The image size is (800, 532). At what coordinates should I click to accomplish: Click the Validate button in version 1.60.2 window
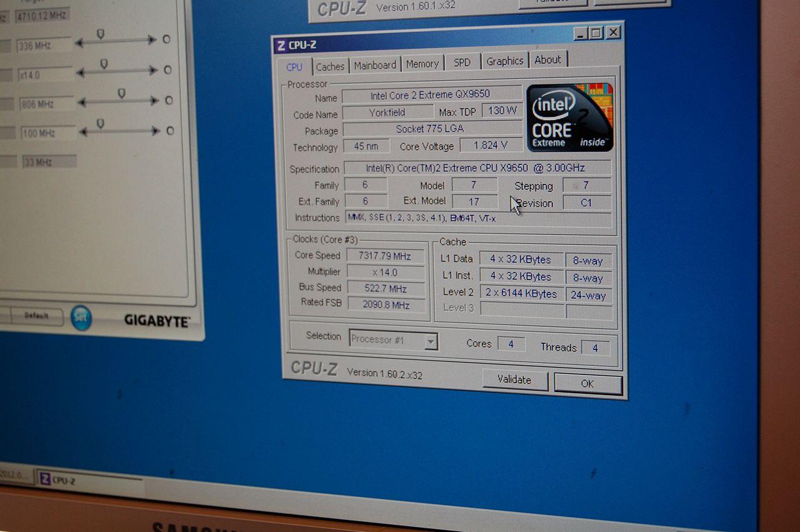(515, 379)
